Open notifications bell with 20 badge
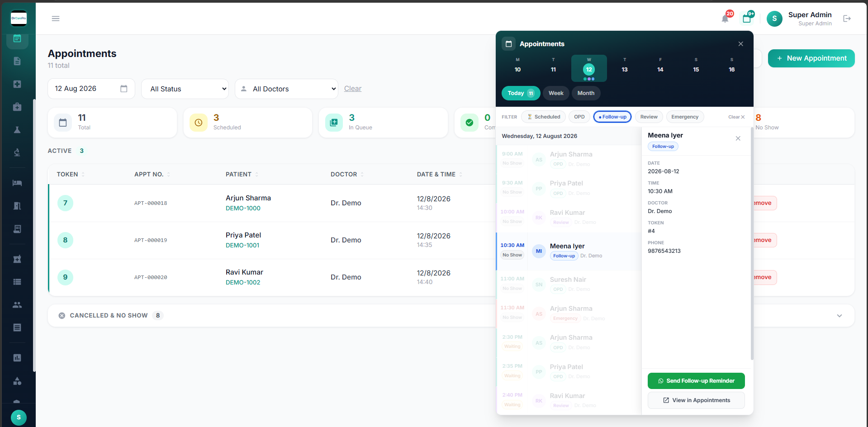 [726, 18]
